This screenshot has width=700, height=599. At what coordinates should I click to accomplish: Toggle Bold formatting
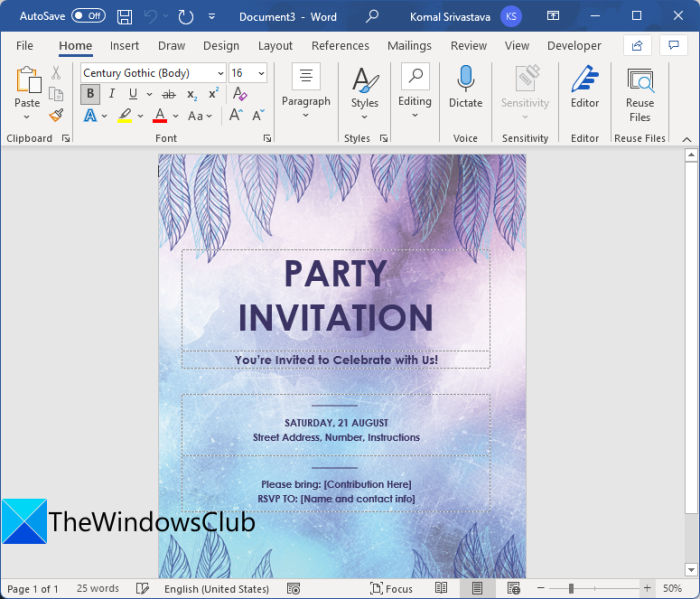90,94
